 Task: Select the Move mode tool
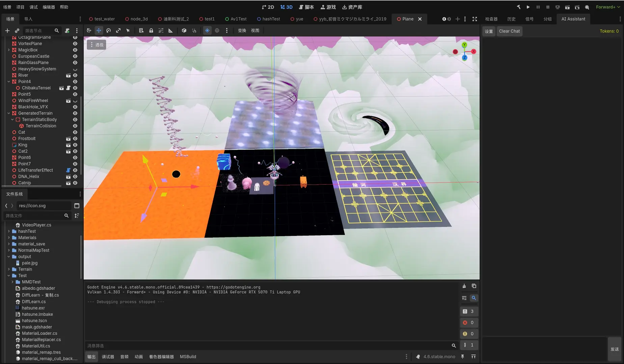[x=99, y=30]
